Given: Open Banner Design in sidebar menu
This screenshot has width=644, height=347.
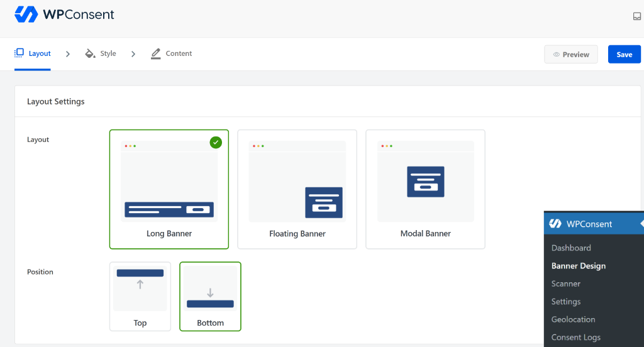Looking at the screenshot, I should [x=579, y=266].
